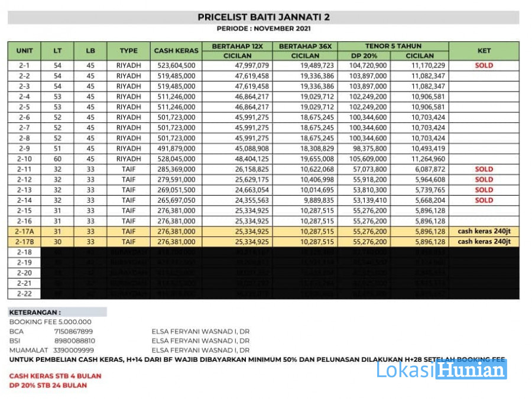The image size is (532, 399).
Task: Click the red CASH KERAS STB 4 BULAN text
Action: pyautogui.click(x=56, y=376)
